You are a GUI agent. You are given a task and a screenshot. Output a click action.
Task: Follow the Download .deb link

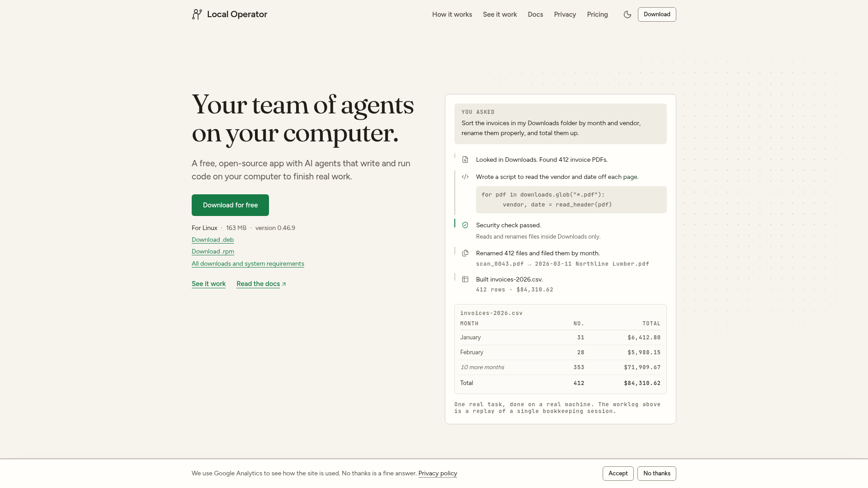[x=212, y=240]
